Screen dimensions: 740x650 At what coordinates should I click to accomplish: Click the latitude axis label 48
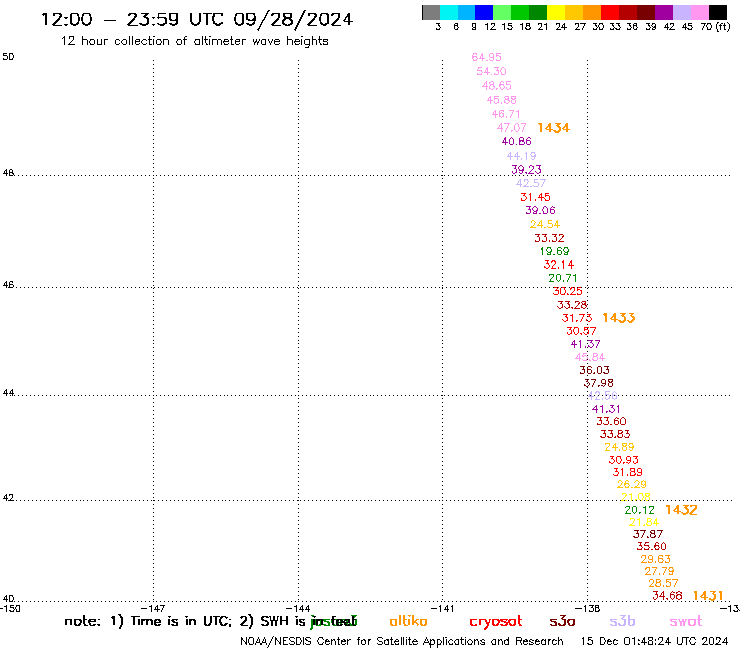point(8,173)
